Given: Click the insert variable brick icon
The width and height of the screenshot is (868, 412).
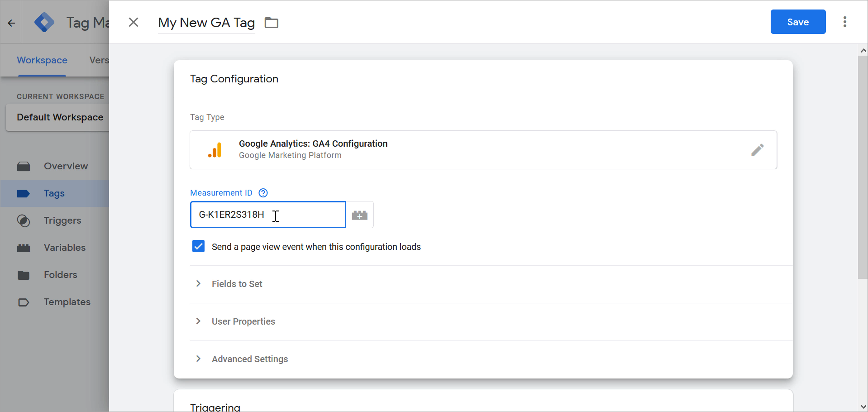Looking at the screenshot, I should [x=360, y=215].
